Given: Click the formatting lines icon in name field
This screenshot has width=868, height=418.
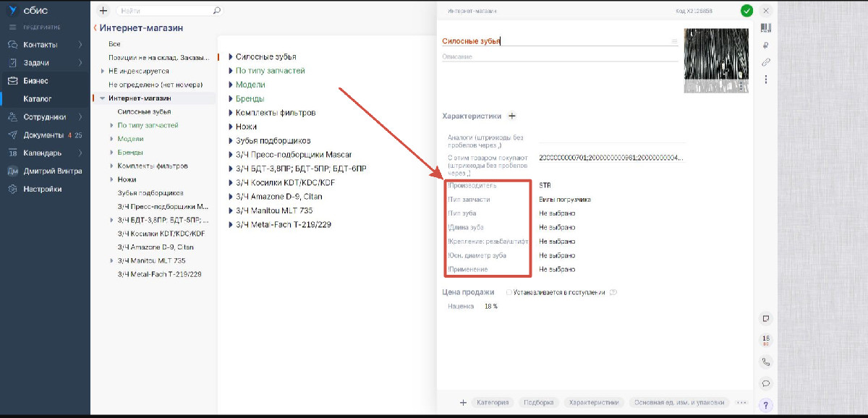Looking at the screenshot, I should pyautogui.click(x=674, y=41).
